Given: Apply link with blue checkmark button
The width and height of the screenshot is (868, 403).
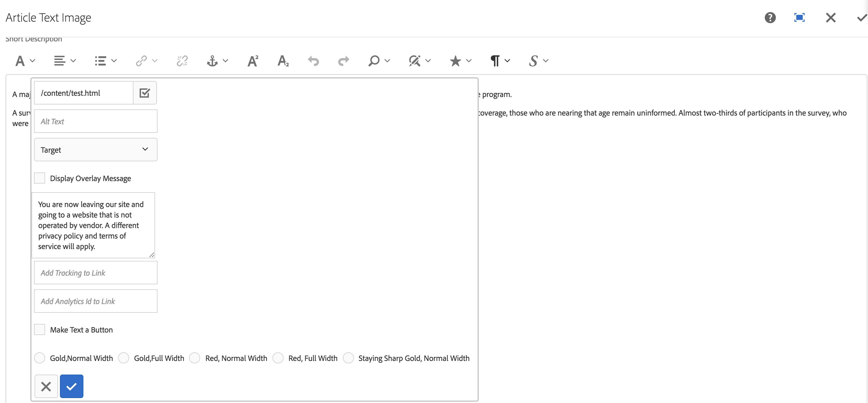Looking at the screenshot, I should (x=71, y=386).
